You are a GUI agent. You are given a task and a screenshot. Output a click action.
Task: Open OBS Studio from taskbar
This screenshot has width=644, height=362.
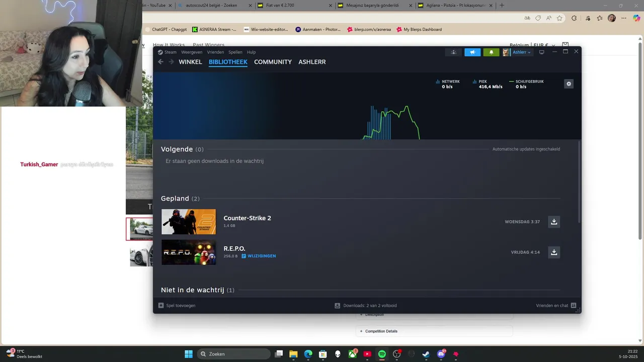(x=396, y=354)
